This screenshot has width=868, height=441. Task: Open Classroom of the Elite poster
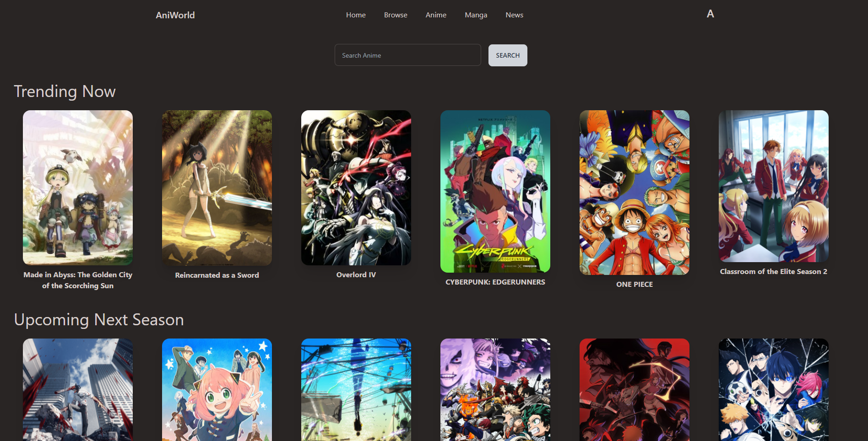click(774, 186)
